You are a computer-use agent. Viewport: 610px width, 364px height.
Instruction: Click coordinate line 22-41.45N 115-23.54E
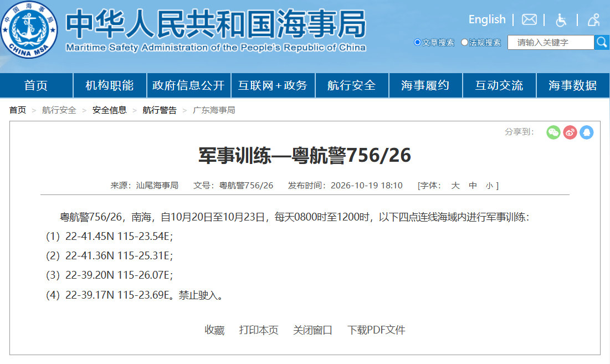pos(119,237)
